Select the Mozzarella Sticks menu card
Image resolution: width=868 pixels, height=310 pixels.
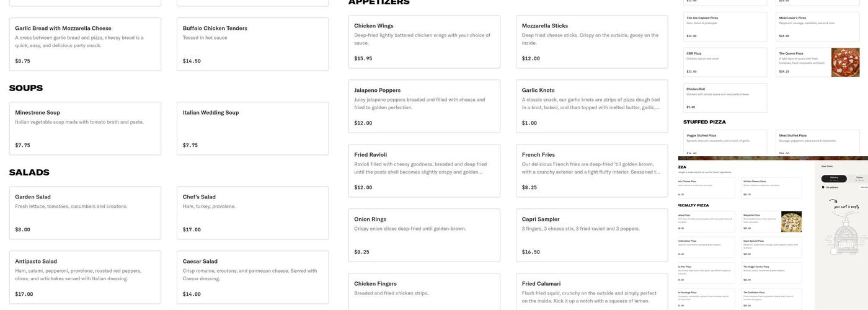pos(591,42)
